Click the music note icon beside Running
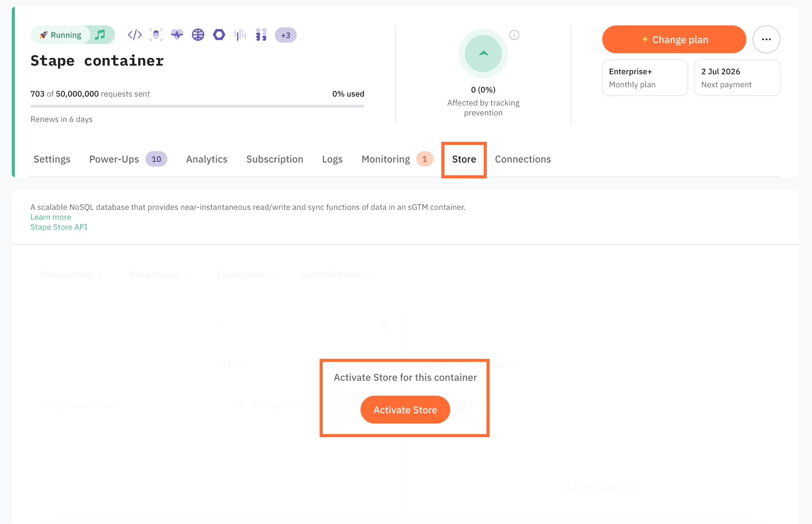The width and height of the screenshot is (812, 524). point(100,35)
